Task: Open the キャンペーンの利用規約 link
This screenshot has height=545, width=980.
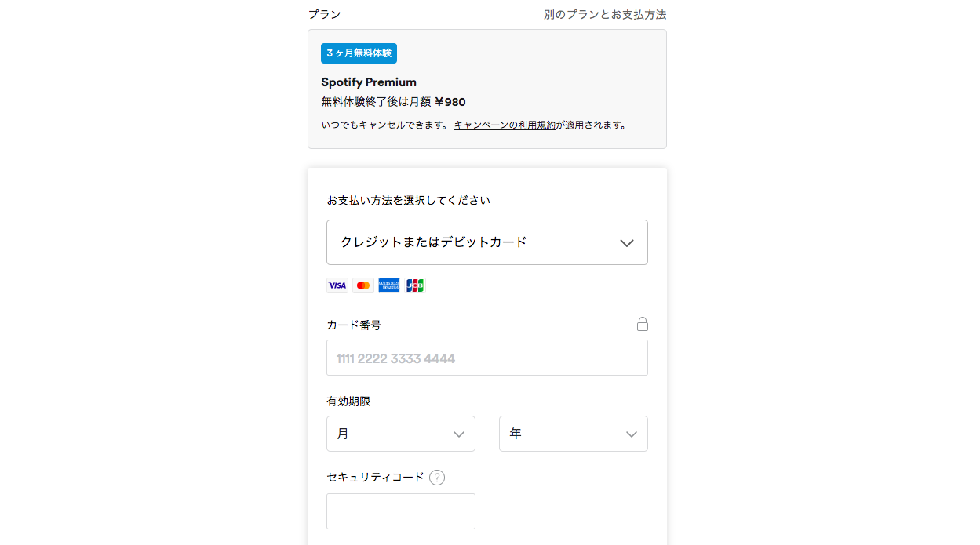Action: (x=505, y=124)
